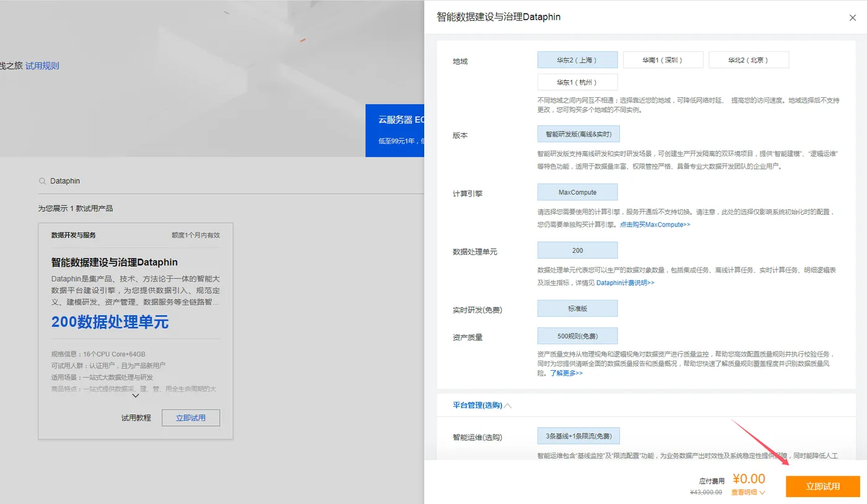Select region 华南1(深圳)
Viewport: 867px width, 504px height.
[x=663, y=59]
